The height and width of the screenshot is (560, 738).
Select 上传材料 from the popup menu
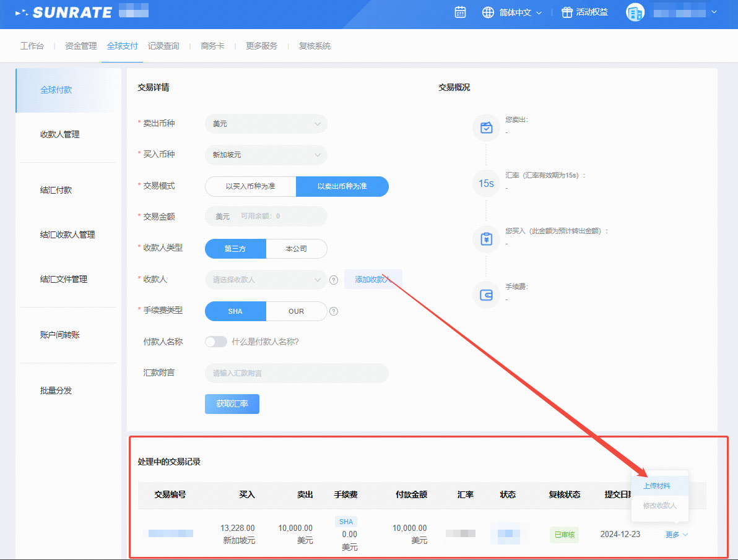657,486
